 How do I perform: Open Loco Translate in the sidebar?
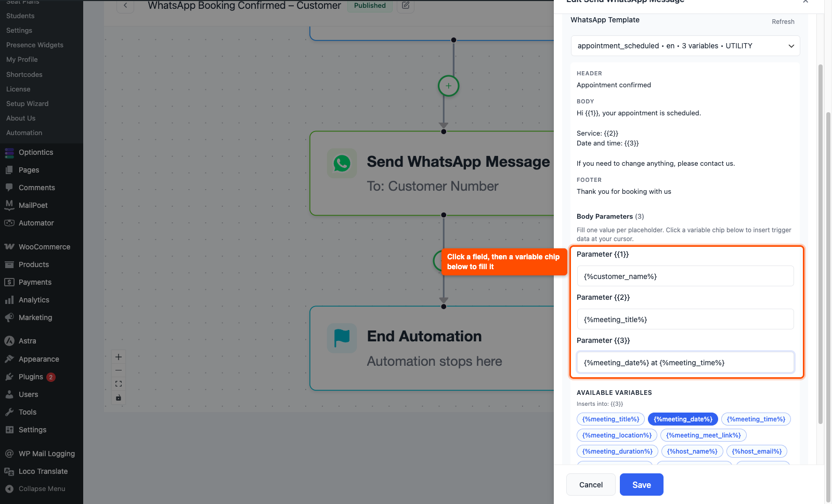click(x=42, y=471)
